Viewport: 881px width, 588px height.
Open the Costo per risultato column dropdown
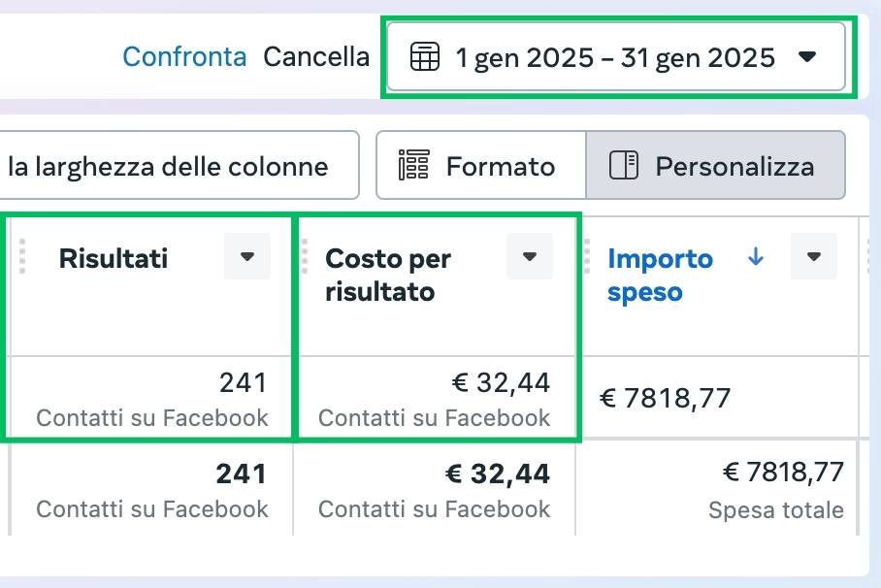pyautogui.click(x=530, y=257)
